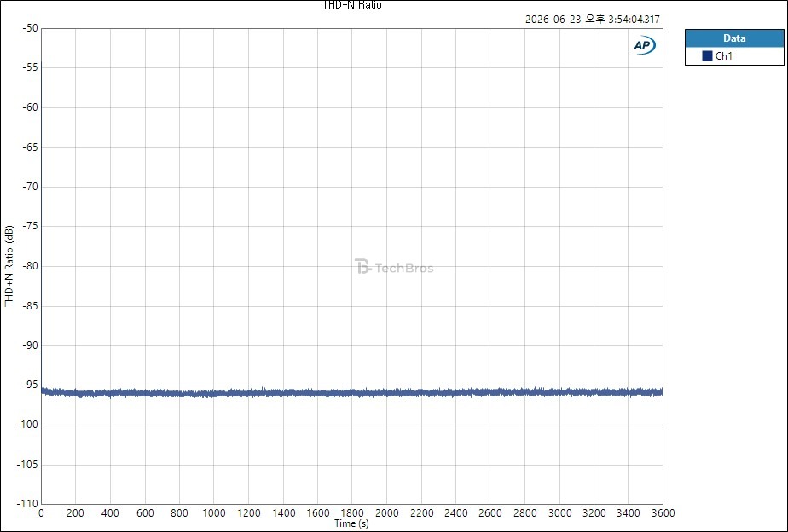Click the Data legend header
Image resolution: width=788 pixels, height=532 pixels.
tap(734, 38)
